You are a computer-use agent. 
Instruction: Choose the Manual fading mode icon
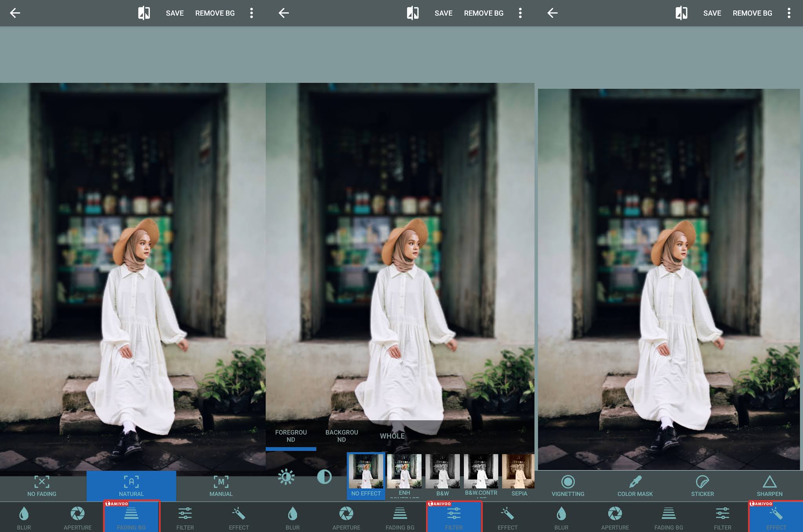tap(221, 482)
